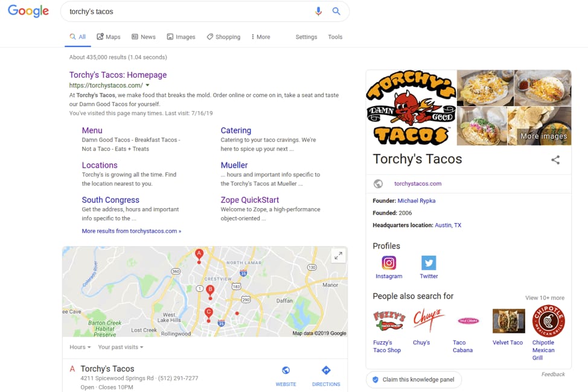This screenshot has width=588, height=392.
Task: Switch to the Shopping tab
Action: [x=223, y=37]
